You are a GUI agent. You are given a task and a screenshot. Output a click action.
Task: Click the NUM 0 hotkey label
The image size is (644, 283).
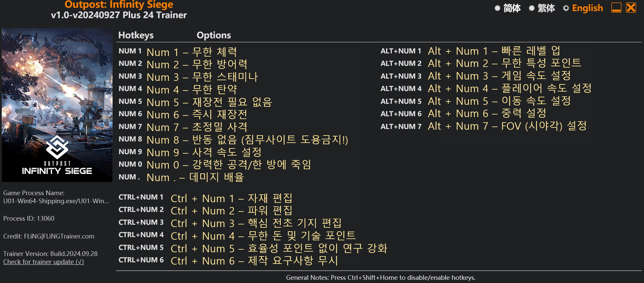(x=130, y=164)
